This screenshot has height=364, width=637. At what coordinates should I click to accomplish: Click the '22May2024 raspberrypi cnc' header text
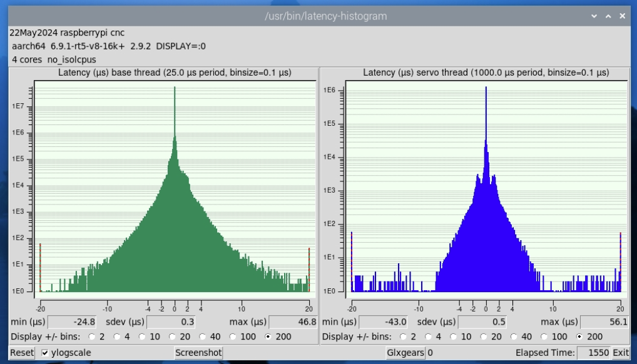pos(67,33)
